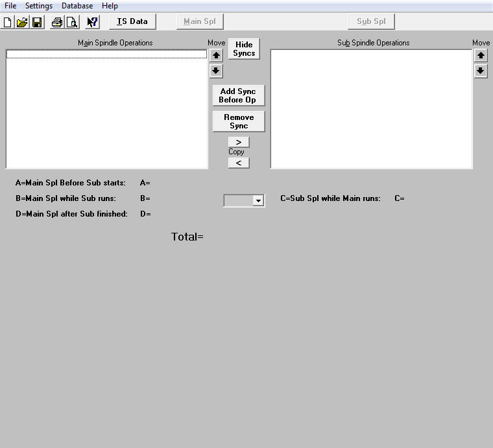The height and width of the screenshot is (448, 493).
Task: Select first row in Main Spindle Operations list
Action: (x=106, y=54)
